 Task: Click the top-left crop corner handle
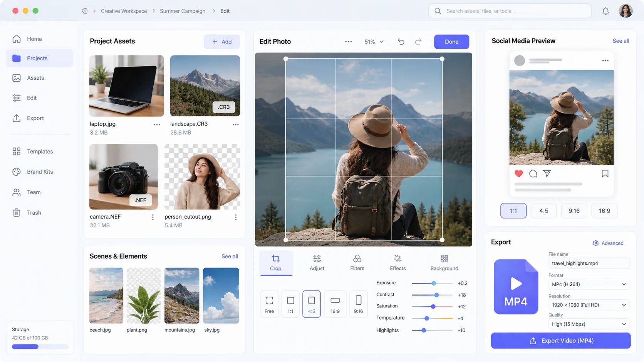(x=286, y=59)
